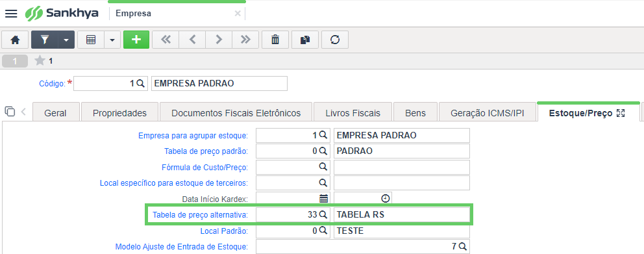This screenshot has height=254, width=644.
Task: Open the Geração ICMS/IPI tab
Action: [487, 113]
